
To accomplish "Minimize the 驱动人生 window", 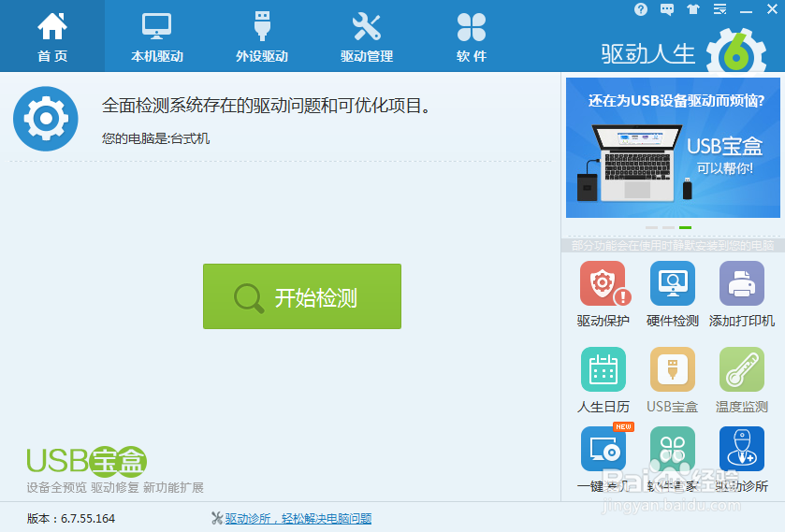I will (746, 10).
